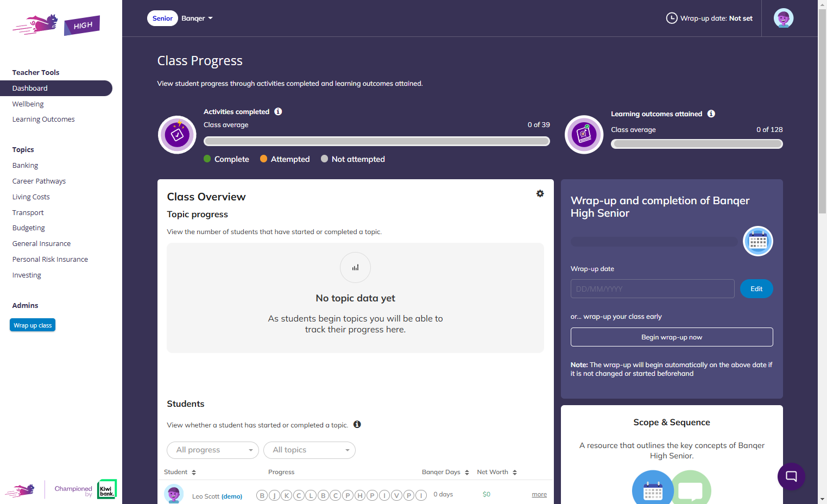Click Leo Scott's '$0' net worth value
827x504 pixels.
[487, 494]
